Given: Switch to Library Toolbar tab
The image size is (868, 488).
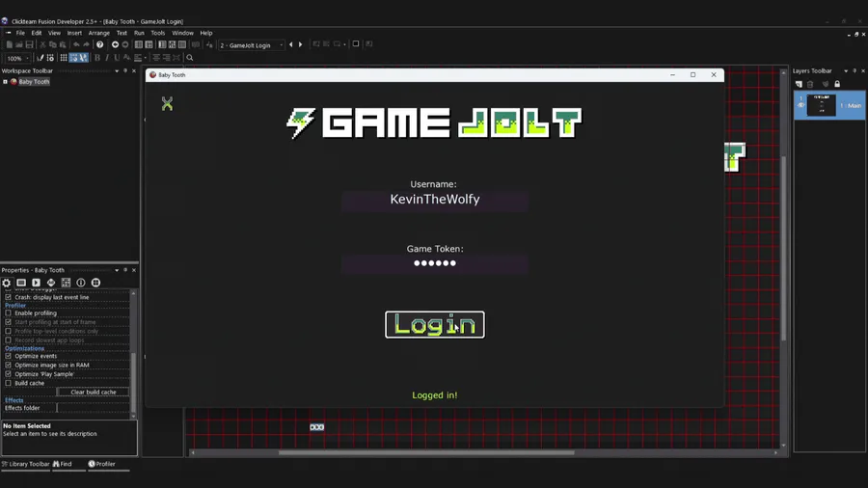Looking at the screenshot, I should tap(25, 464).
